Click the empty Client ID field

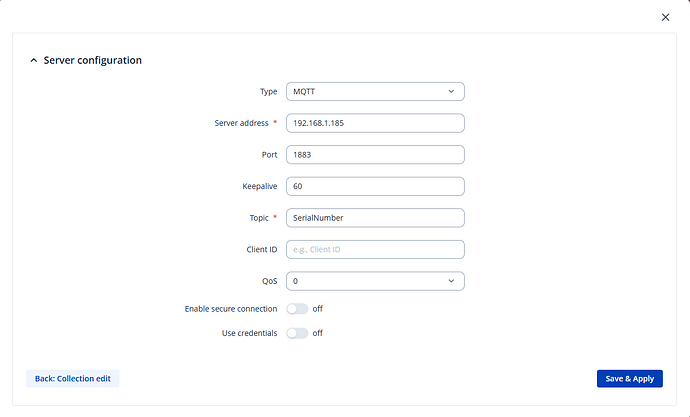click(375, 250)
